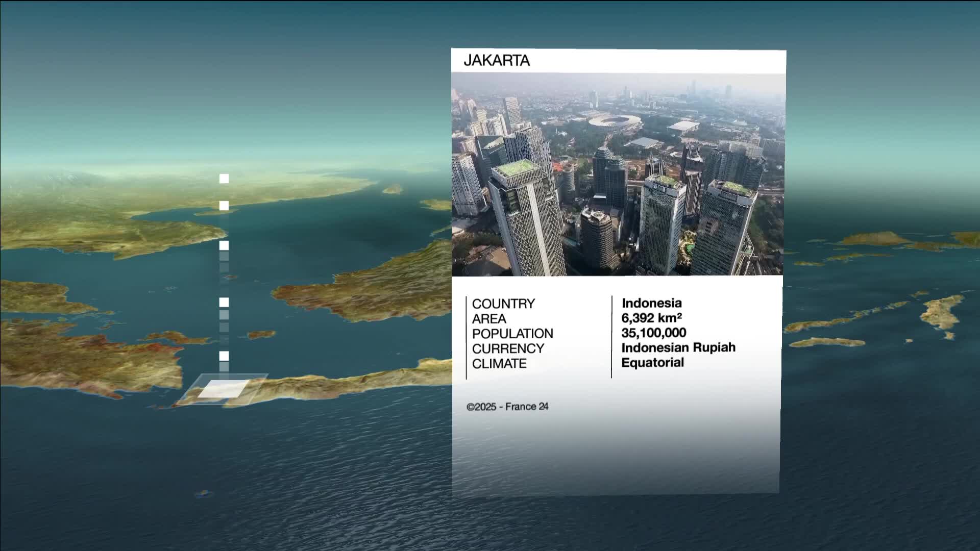Click the Indonesian Rupiah currency value
Viewport: 980px width, 551px height.
pyautogui.click(x=678, y=347)
